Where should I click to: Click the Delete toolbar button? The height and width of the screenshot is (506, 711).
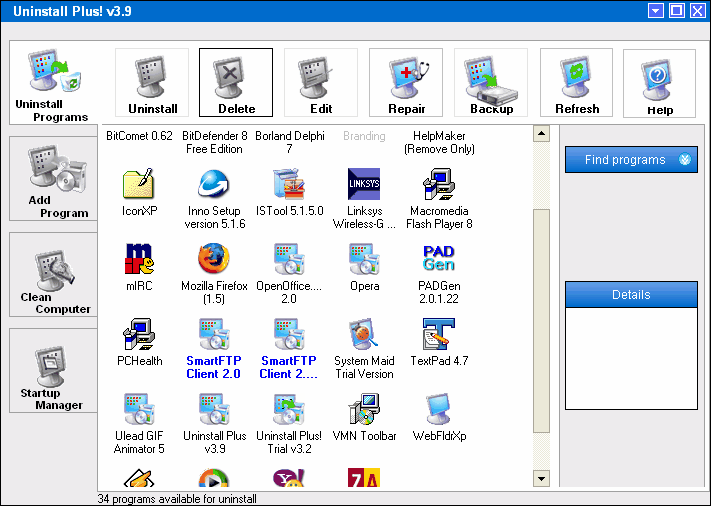(x=236, y=83)
